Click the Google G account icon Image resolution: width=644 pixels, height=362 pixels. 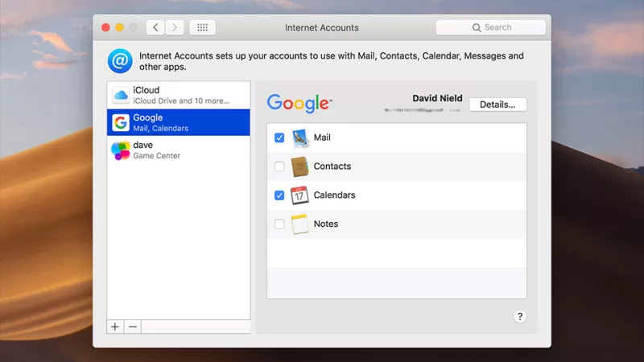tap(121, 123)
